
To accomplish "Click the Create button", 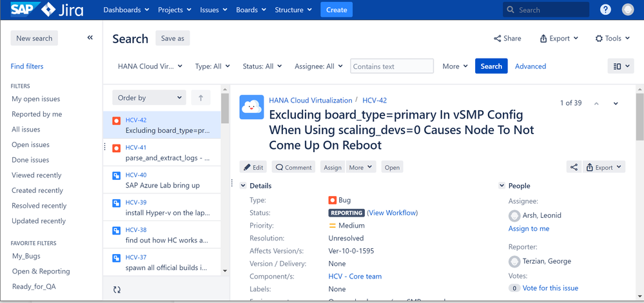I will tap(337, 10).
